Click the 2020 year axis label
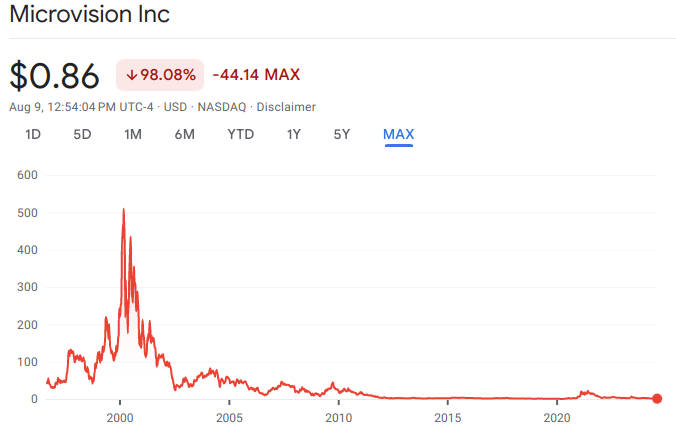Viewport: 676px width, 436px height. [557, 416]
